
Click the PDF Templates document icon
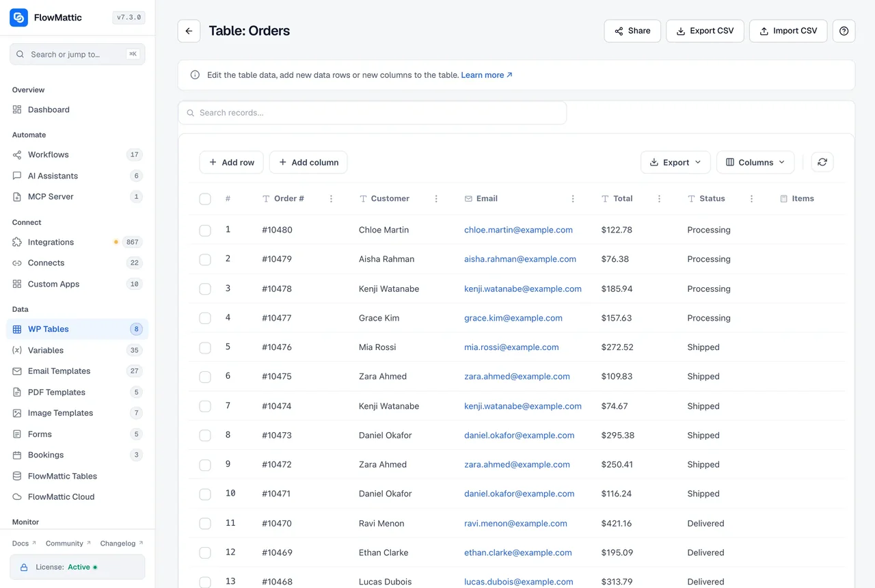[17, 392]
